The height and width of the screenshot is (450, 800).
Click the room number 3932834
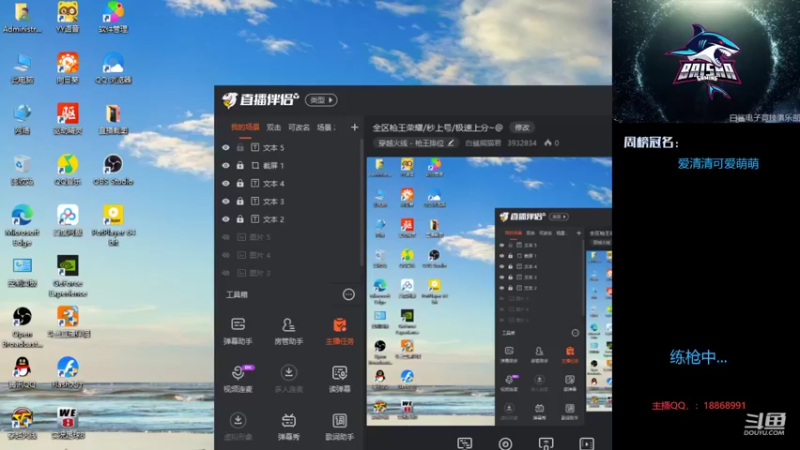point(521,143)
